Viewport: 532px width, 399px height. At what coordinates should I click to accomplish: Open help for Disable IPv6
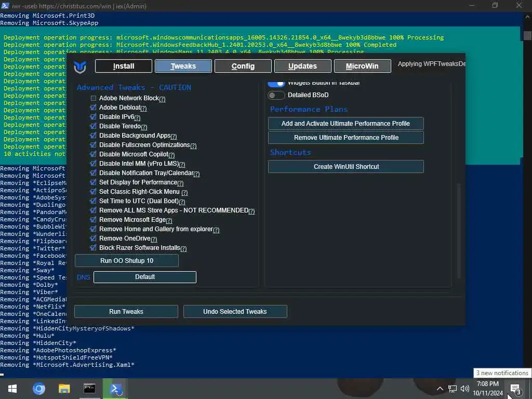[137, 118]
